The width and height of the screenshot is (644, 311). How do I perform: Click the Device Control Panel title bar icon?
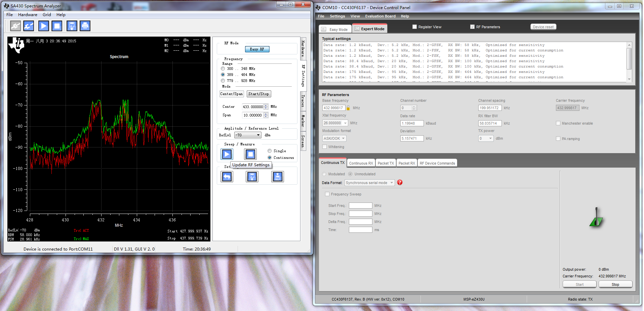318,7
